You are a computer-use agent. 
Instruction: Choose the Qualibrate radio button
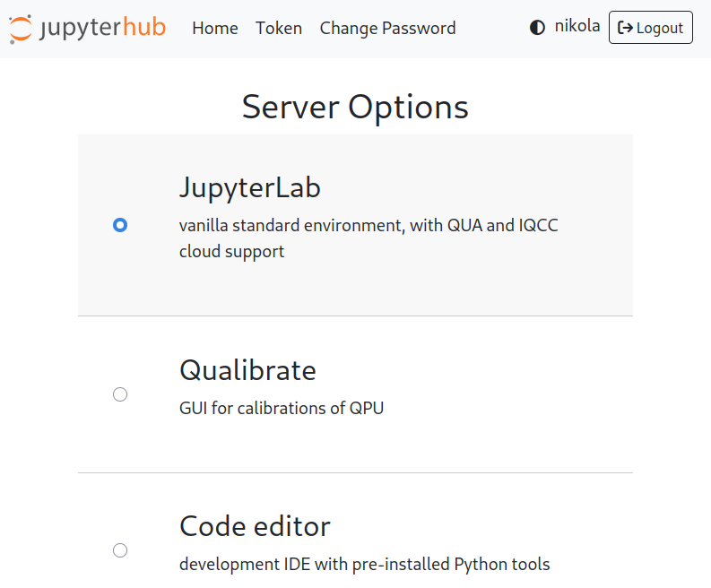point(120,394)
